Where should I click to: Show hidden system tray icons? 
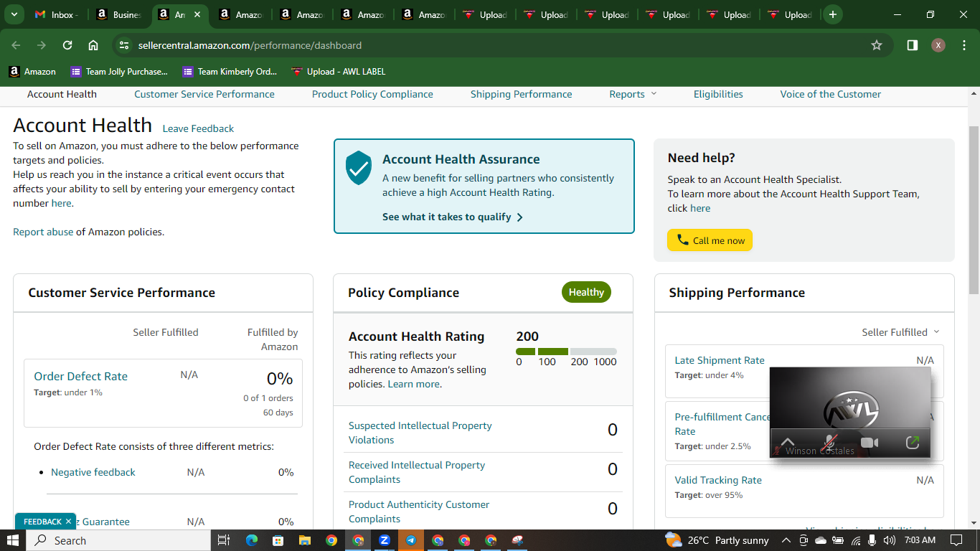pyautogui.click(x=786, y=540)
